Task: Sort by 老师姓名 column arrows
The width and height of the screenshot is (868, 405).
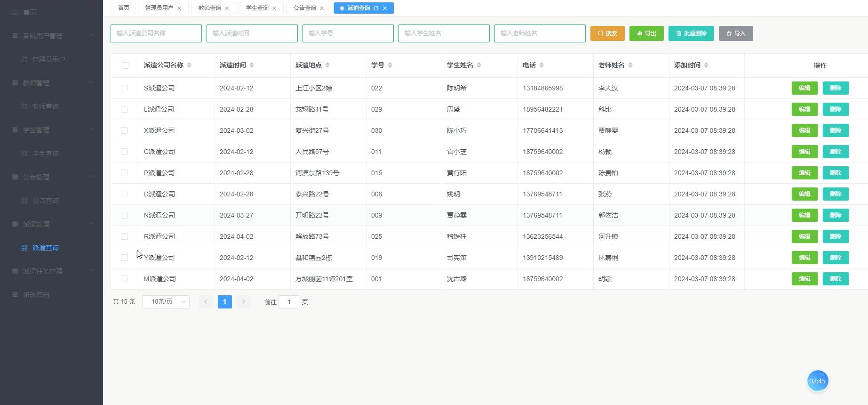Action: pyautogui.click(x=630, y=65)
